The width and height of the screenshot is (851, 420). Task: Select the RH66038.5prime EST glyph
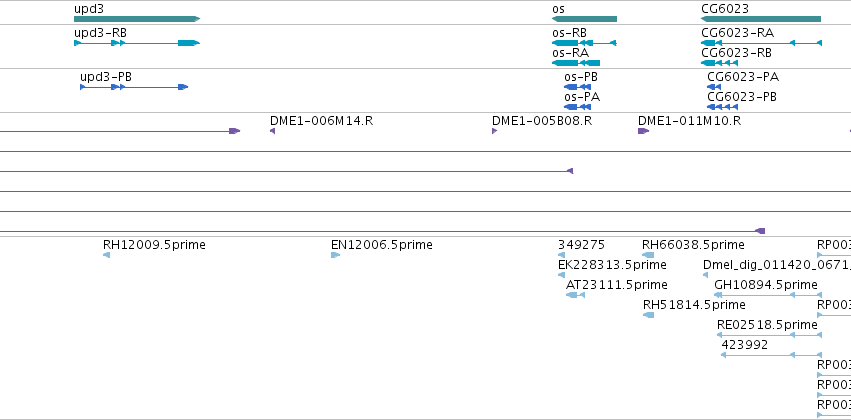[x=648, y=255]
